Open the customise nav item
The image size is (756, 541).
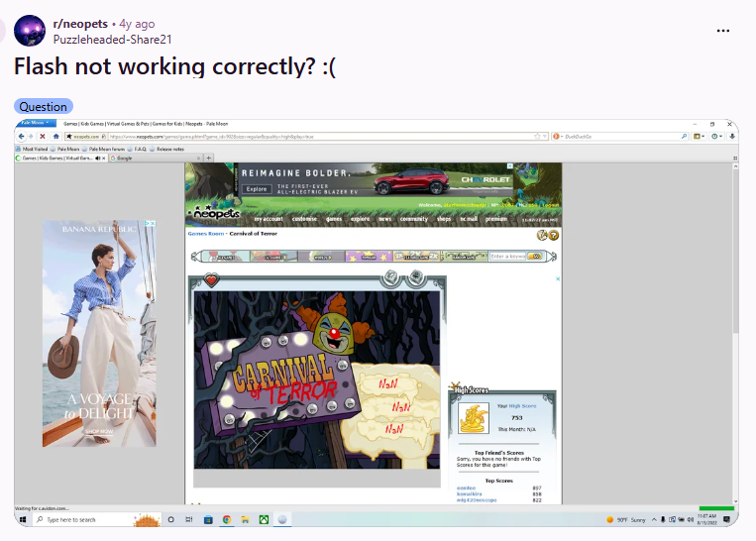pos(305,219)
